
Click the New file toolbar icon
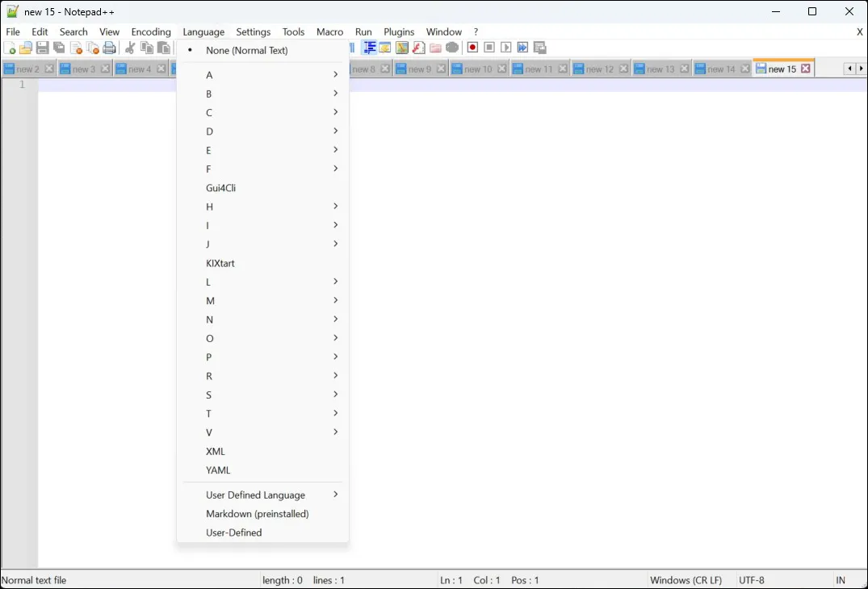click(10, 48)
